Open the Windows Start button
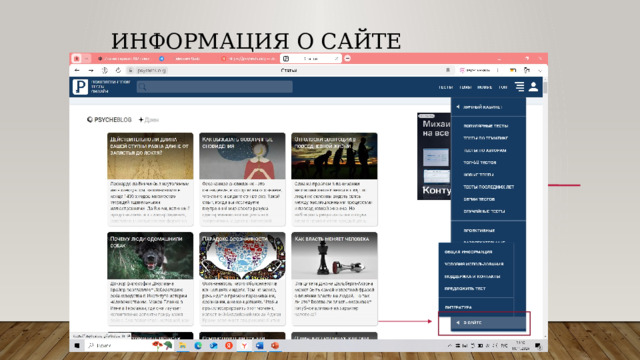This screenshot has width=640, height=360. (x=77, y=346)
